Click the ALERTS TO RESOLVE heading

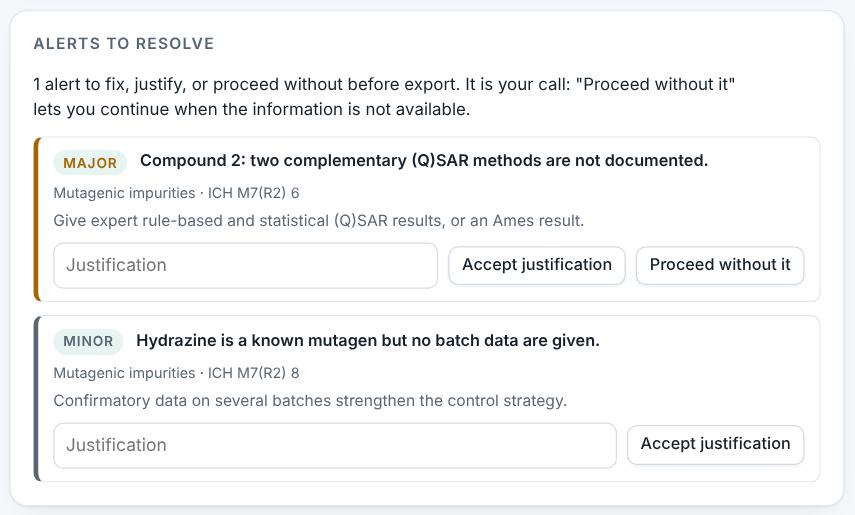[124, 44]
